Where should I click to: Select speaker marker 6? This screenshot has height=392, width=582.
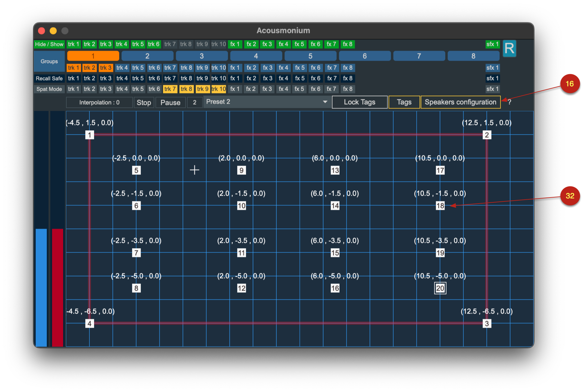(136, 206)
